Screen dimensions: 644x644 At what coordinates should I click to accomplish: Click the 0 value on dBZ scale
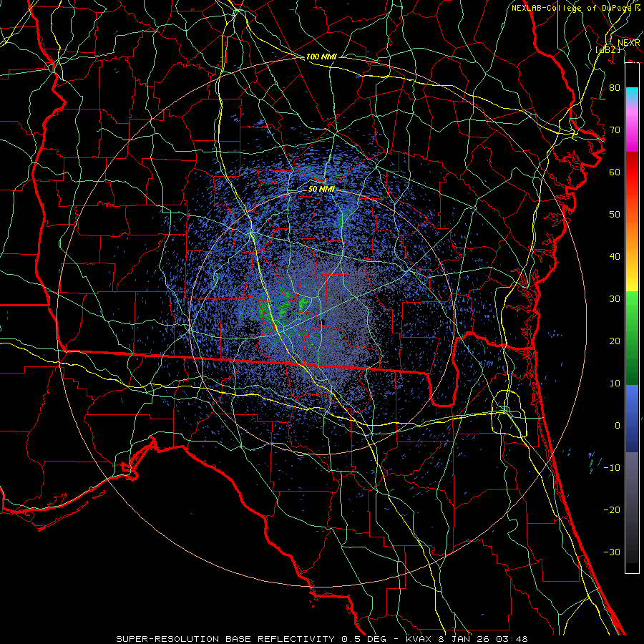click(618, 426)
